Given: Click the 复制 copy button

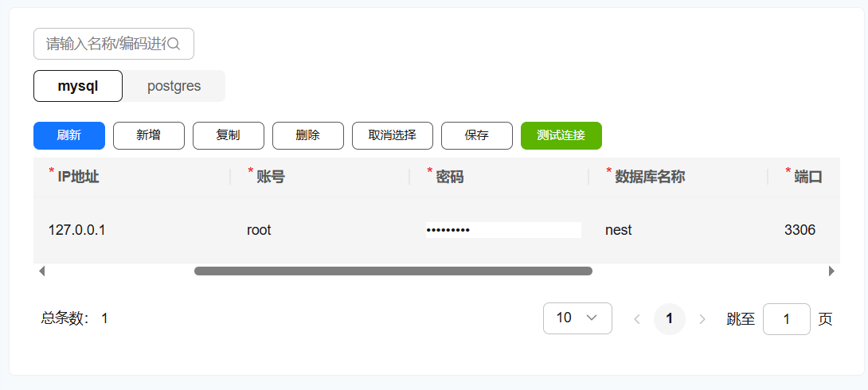Looking at the screenshot, I should click(x=228, y=135).
